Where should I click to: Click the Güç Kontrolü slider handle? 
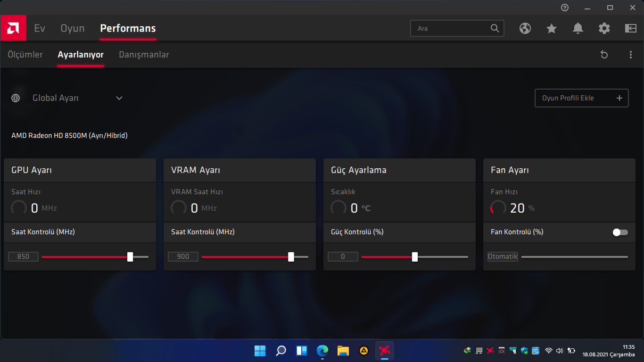coord(415,257)
